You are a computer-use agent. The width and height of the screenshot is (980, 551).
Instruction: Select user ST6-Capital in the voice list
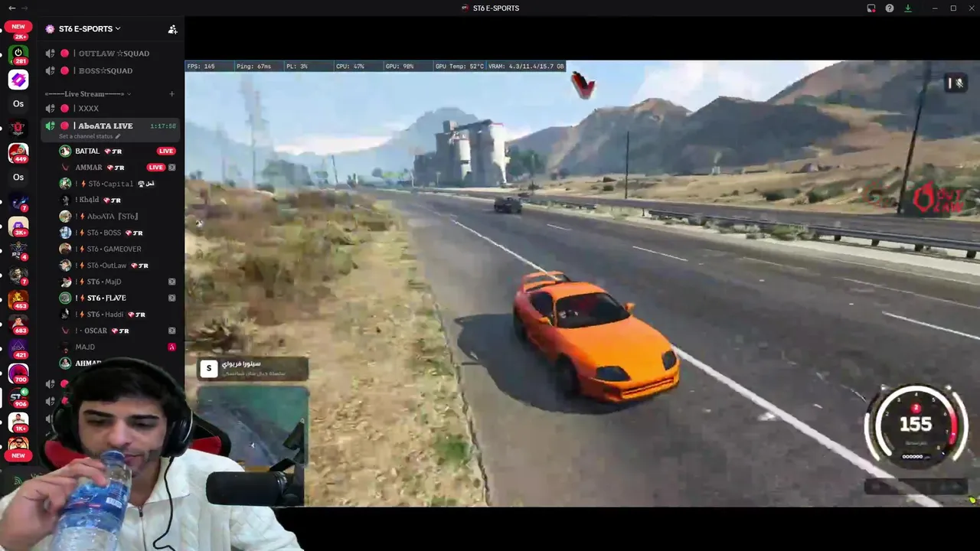(x=118, y=184)
